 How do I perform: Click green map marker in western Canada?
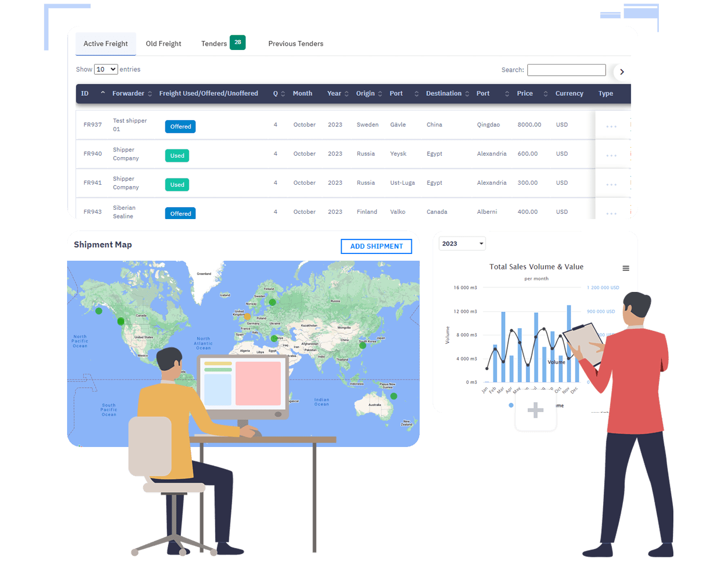pos(121,322)
